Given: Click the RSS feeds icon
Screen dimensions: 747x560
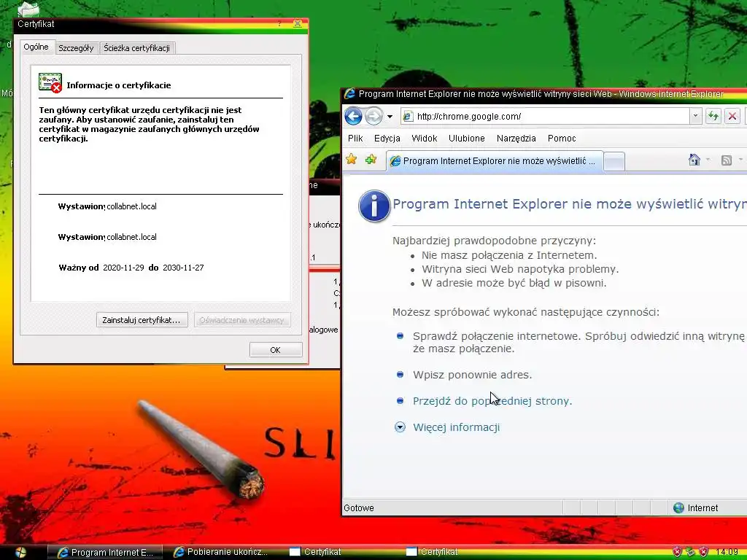Looking at the screenshot, I should pos(726,160).
